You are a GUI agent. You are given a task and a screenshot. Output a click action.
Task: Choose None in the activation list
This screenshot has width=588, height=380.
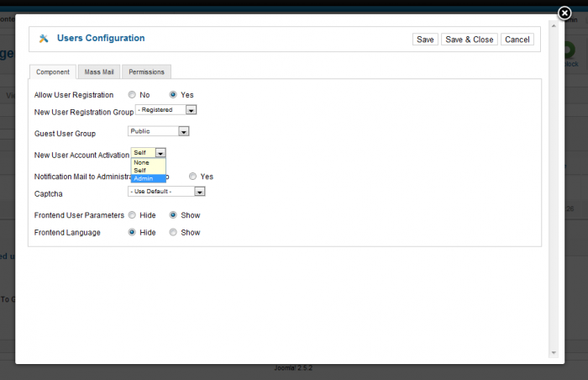point(149,162)
